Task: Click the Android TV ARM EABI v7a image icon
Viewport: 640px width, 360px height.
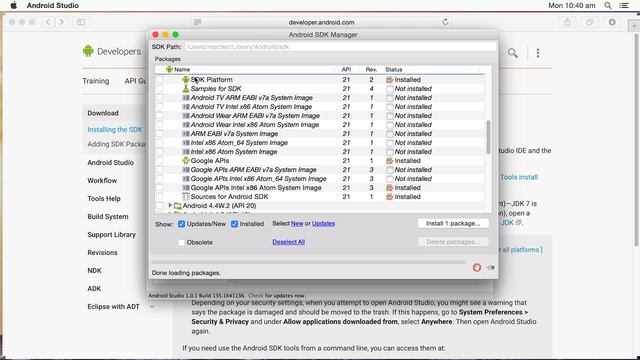Action: coord(186,98)
